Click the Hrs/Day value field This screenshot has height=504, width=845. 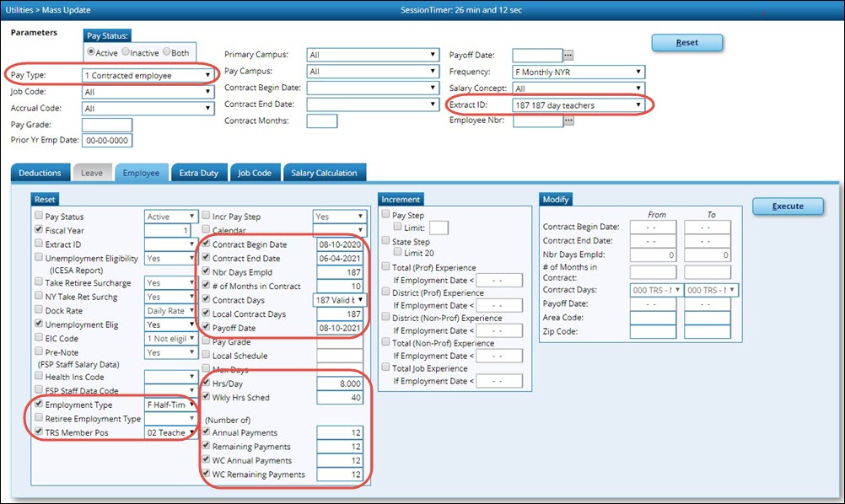click(341, 383)
